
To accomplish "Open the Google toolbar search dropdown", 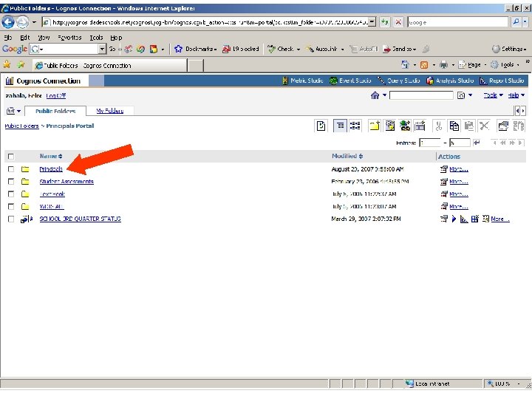I will (102, 49).
